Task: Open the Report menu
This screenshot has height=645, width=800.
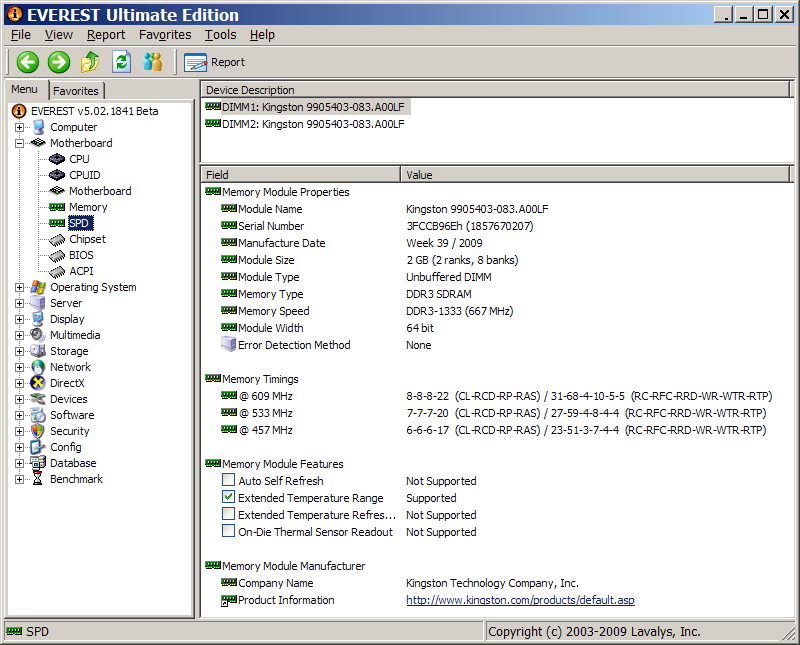Action: (106, 35)
